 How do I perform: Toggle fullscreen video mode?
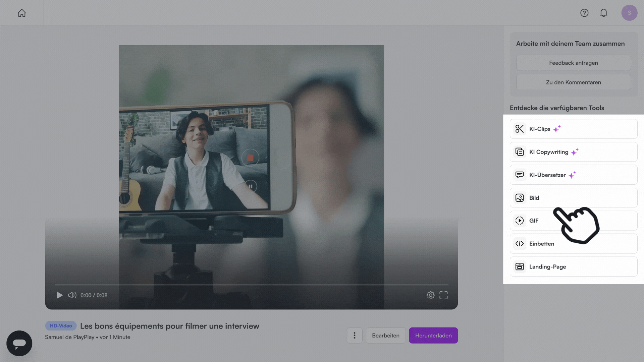point(443,295)
